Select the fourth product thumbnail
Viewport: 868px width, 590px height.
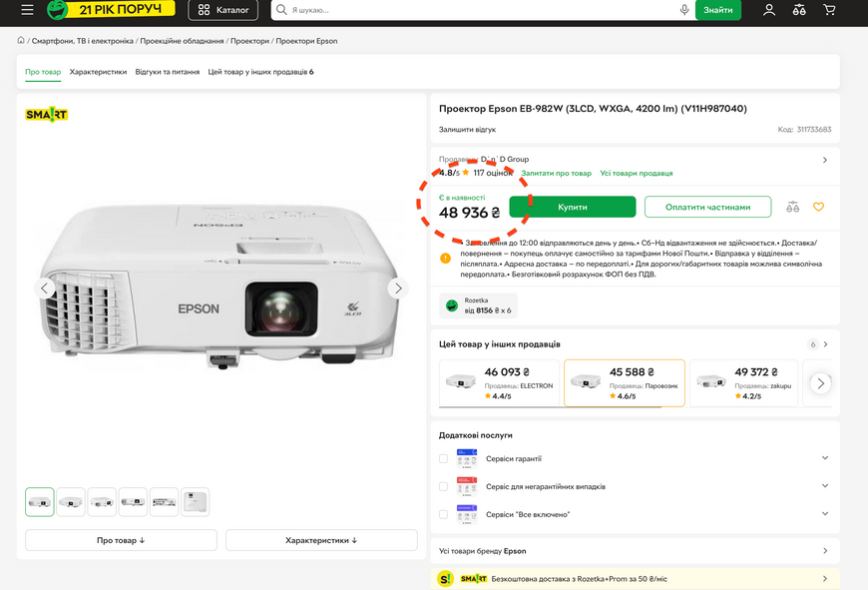click(x=133, y=502)
